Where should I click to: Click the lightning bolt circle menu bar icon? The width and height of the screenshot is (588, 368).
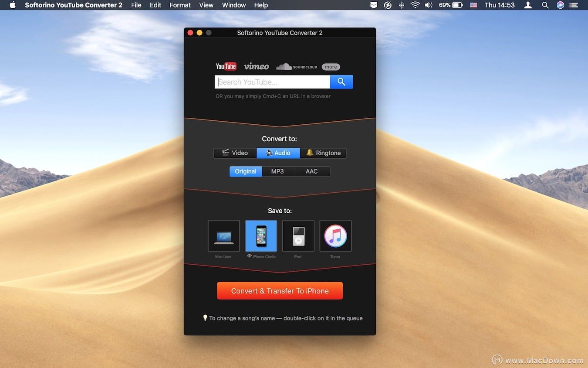click(388, 5)
